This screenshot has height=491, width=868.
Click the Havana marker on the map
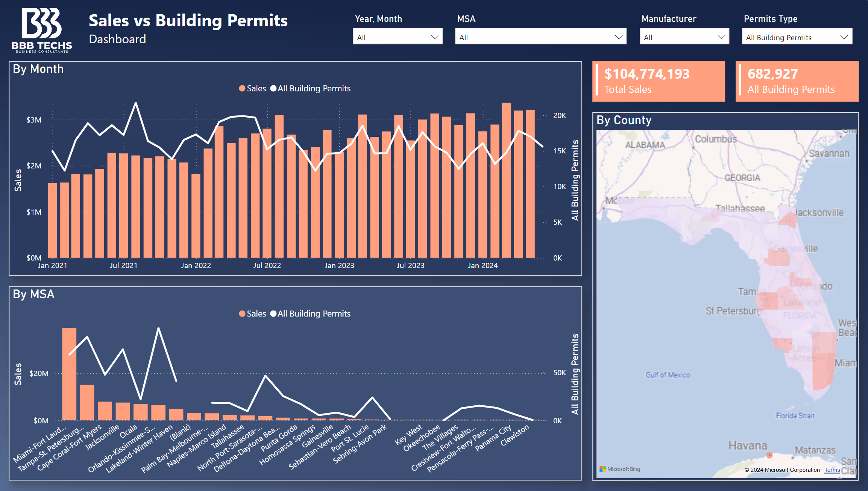click(x=769, y=455)
